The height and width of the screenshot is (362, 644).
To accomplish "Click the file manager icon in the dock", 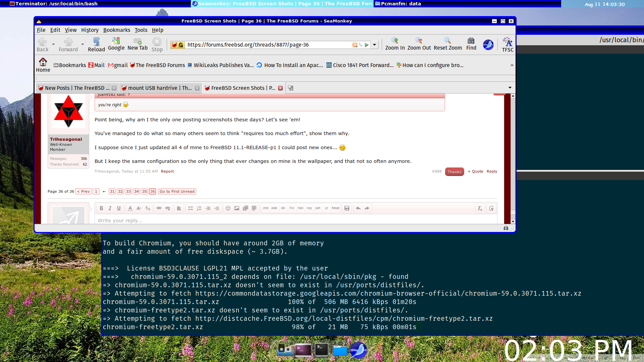I will pyautogui.click(x=340, y=351).
